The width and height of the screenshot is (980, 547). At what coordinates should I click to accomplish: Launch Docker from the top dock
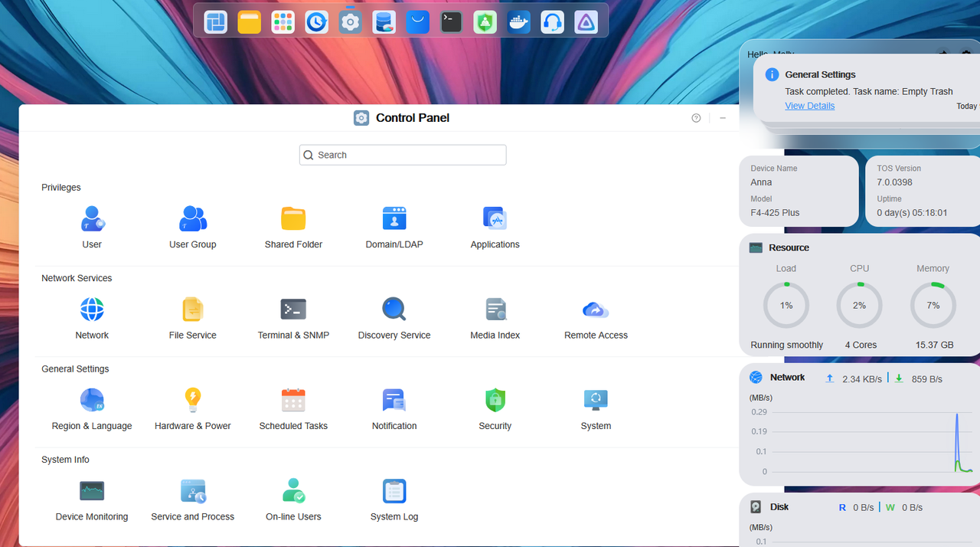(519, 22)
